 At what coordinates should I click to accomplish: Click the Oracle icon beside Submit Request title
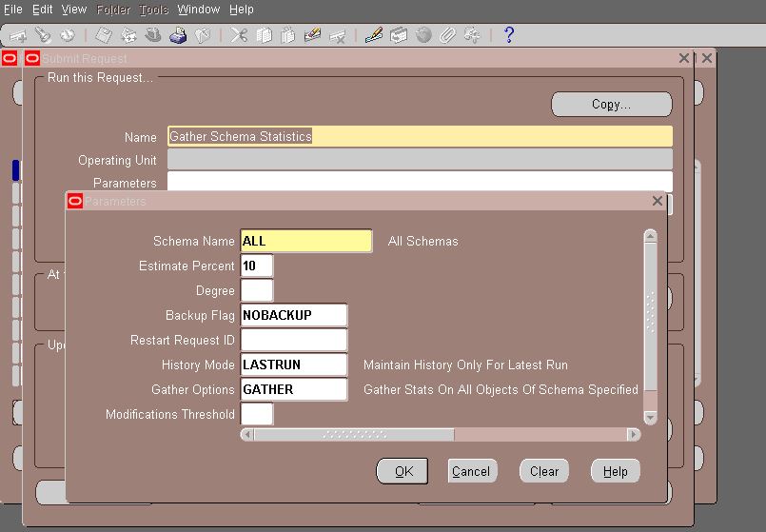click(x=32, y=59)
